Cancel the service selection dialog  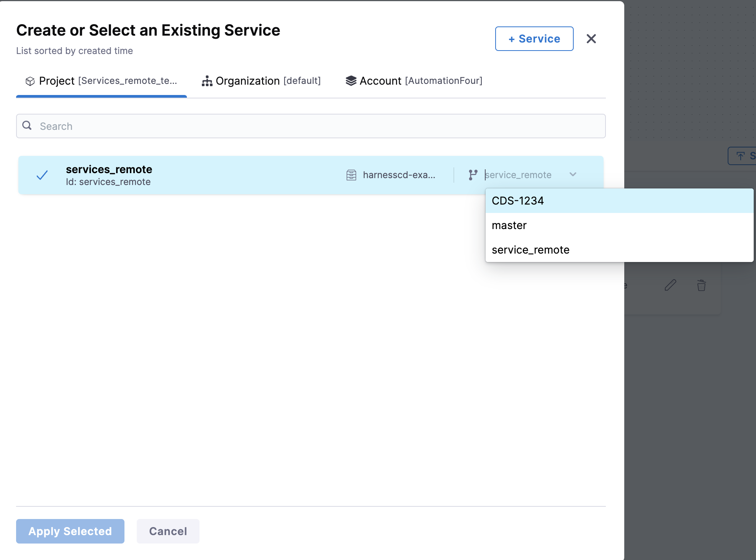coord(168,531)
